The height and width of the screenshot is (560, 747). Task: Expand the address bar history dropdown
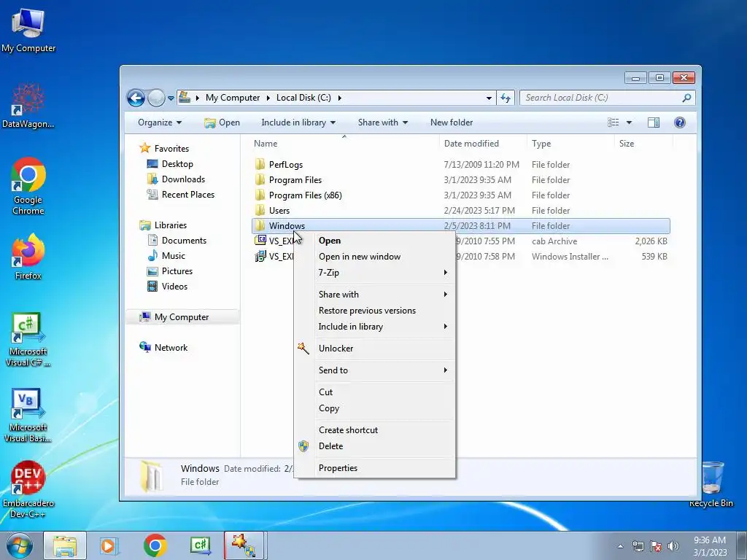click(489, 98)
